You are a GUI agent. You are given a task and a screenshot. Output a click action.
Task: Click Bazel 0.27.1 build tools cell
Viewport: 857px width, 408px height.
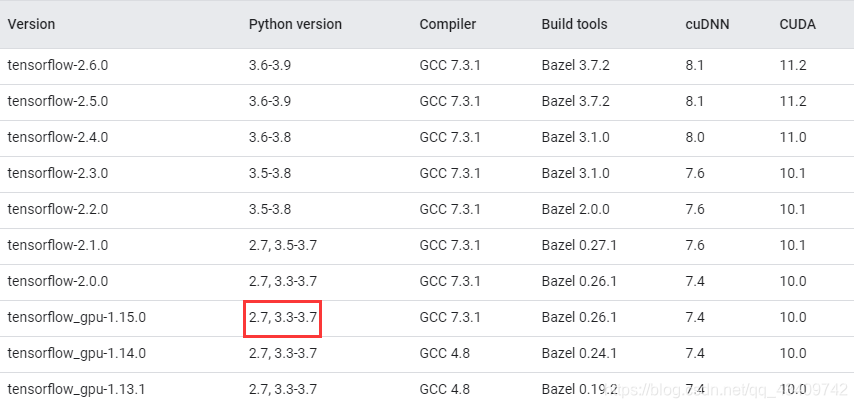coord(579,245)
